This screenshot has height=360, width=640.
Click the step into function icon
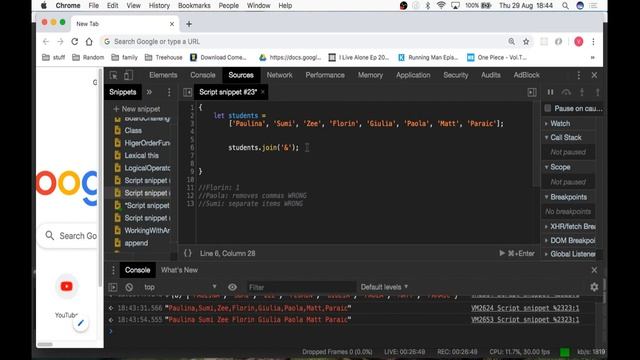point(582,92)
